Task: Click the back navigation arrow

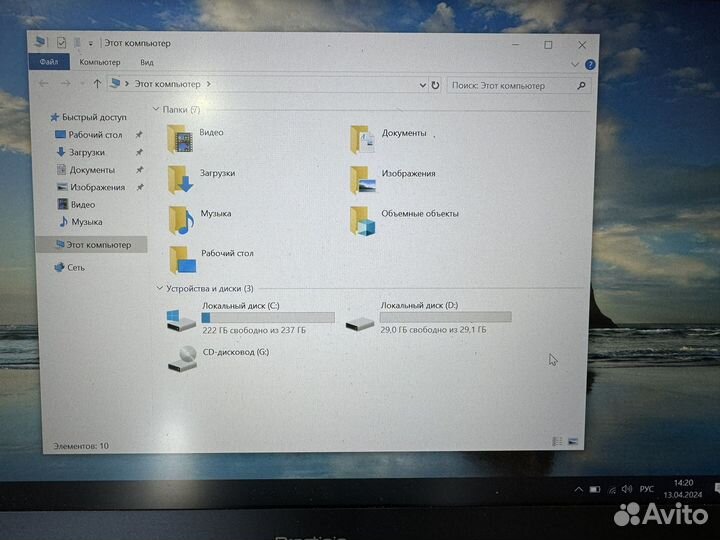Action: pos(44,83)
